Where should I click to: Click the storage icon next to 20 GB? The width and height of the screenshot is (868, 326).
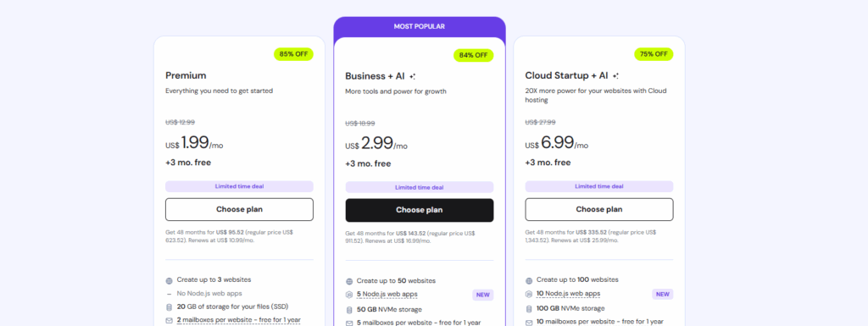pos(169,307)
